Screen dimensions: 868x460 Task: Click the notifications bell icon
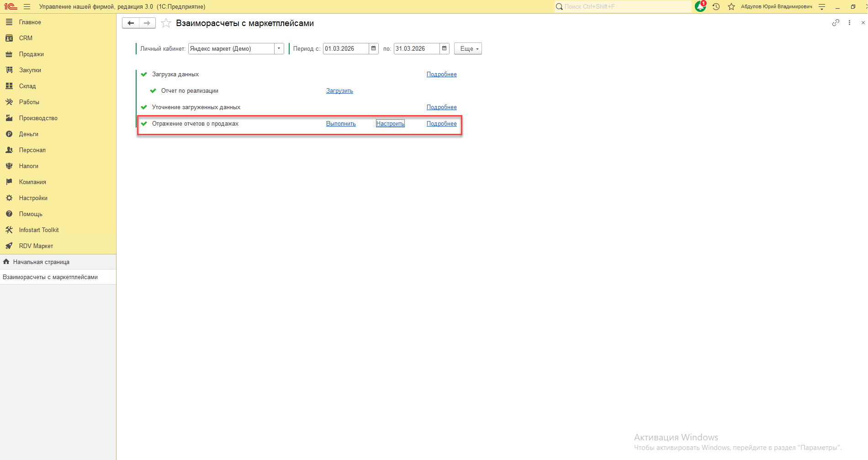[x=700, y=6]
